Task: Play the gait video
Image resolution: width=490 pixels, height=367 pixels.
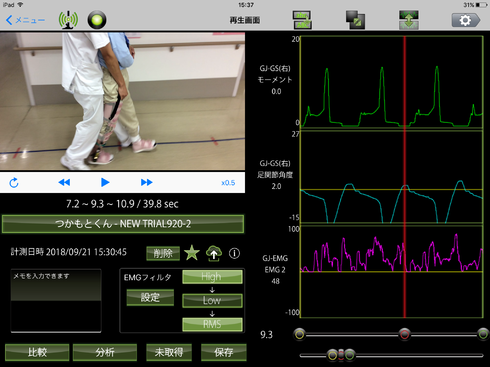Action: tap(105, 182)
